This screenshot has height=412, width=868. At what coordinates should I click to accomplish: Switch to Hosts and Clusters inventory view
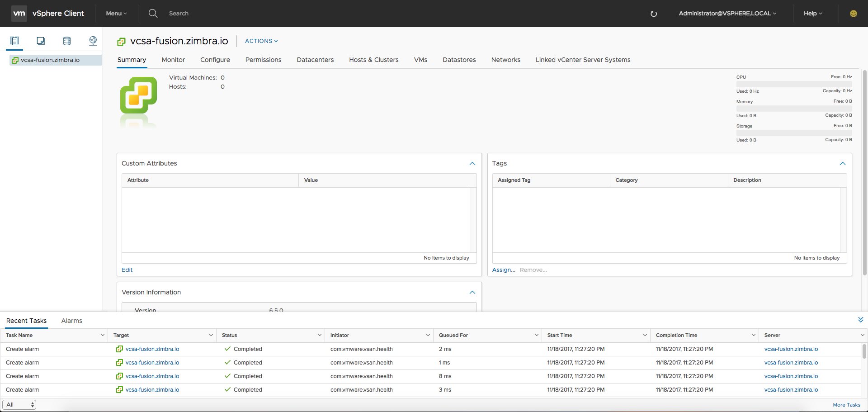(14, 41)
